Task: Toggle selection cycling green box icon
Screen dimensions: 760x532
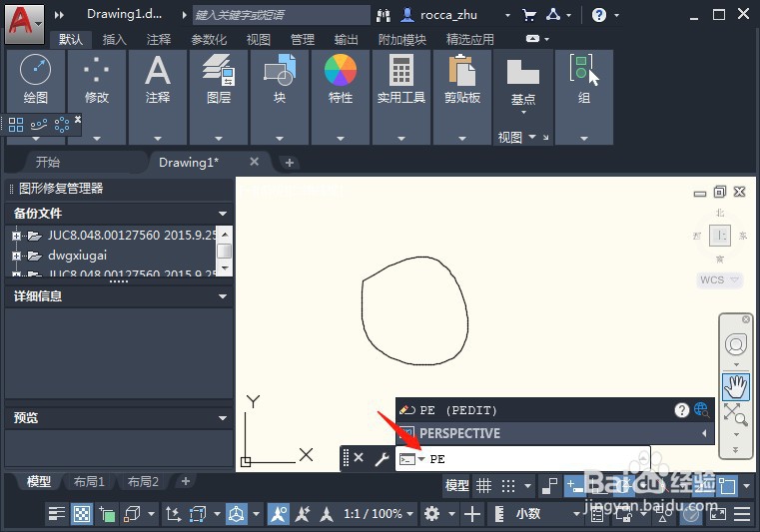Action: coord(107,514)
